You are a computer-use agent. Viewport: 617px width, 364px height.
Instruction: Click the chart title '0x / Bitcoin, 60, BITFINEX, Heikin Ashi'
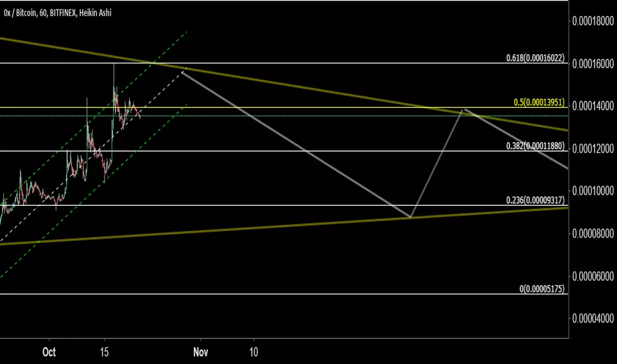(x=58, y=13)
